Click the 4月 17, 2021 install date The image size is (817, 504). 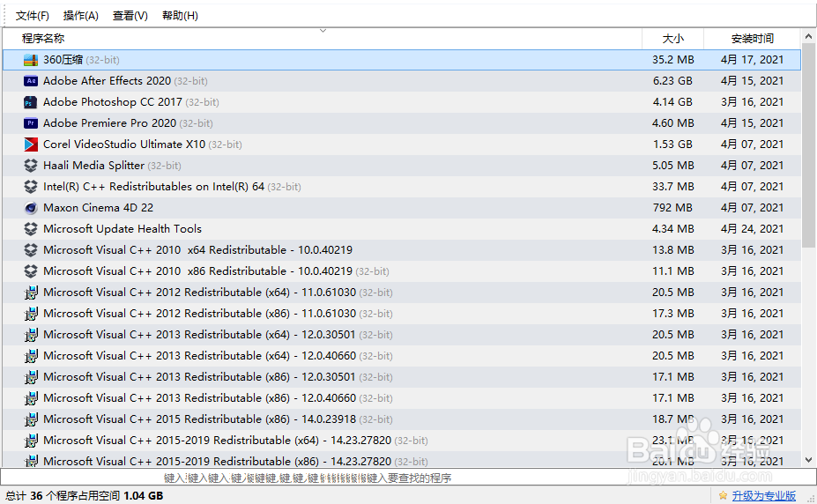point(752,60)
